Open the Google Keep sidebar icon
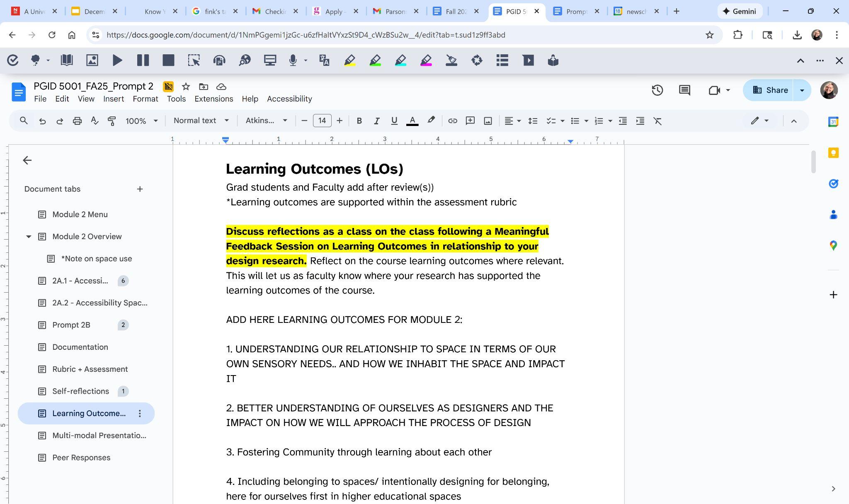 (833, 153)
